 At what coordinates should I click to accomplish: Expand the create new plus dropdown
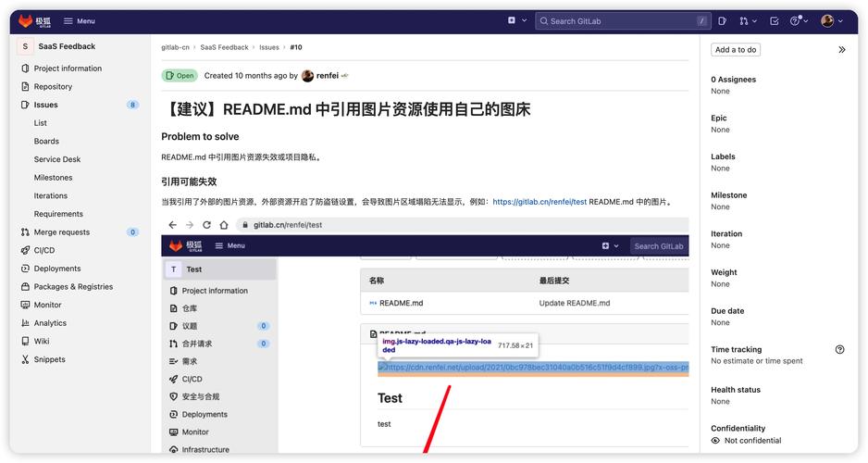(x=517, y=20)
